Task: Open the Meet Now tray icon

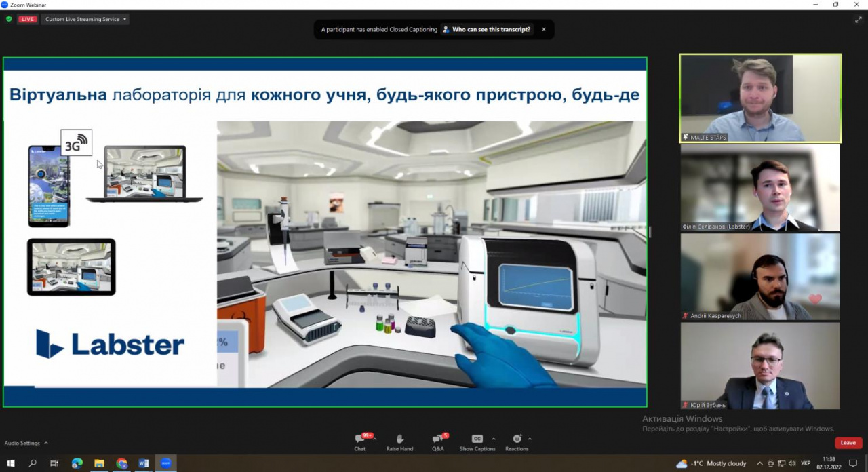Action: pos(771,463)
